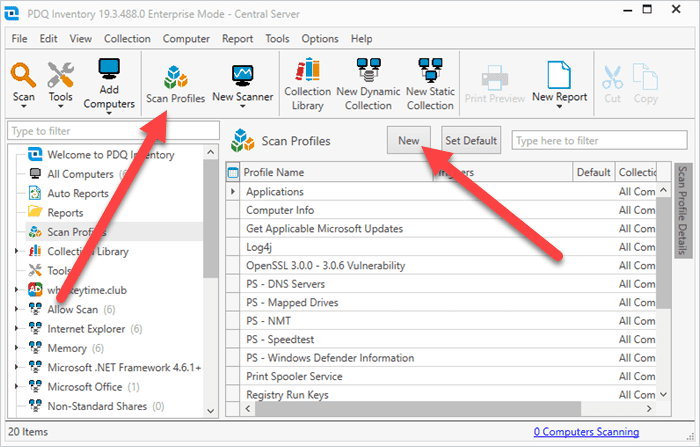Select the OpenSSL 3.0.0 - 3.0.6 Vulnerability profile
This screenshot has height=447, width=700.
pyautogui.click(x=441, y=265)
